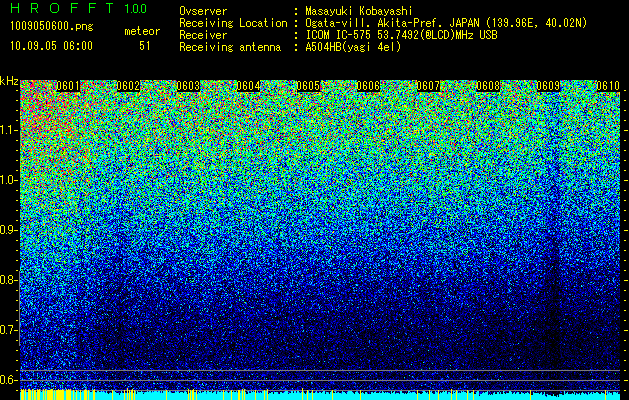The width and height of the screenshot is (629, 400).
Task: Click the 0608 time marker
Action: pyautogui.click(x=488, y=86)
